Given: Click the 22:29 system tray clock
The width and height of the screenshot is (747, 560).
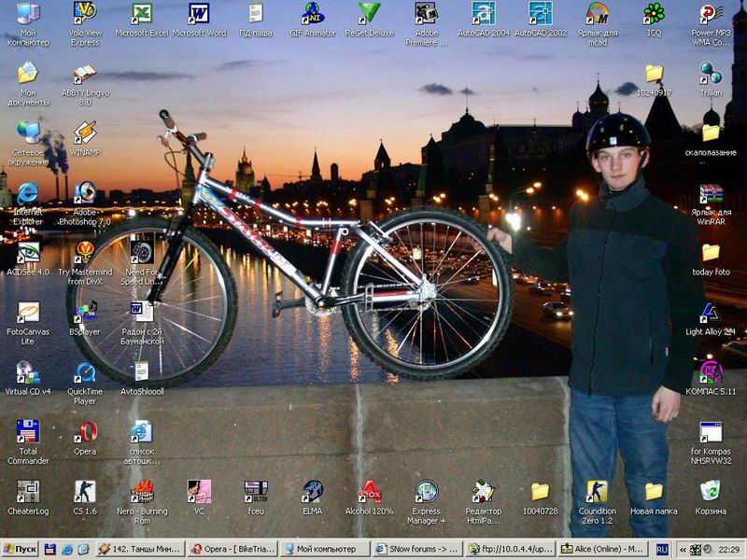Looking at the screenshot, I should pos(728,550).
